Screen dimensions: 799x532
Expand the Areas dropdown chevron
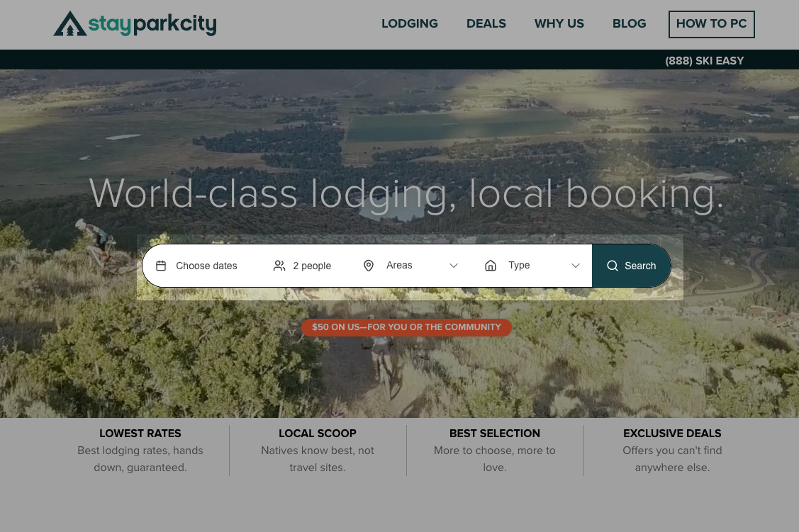[454, 266]
